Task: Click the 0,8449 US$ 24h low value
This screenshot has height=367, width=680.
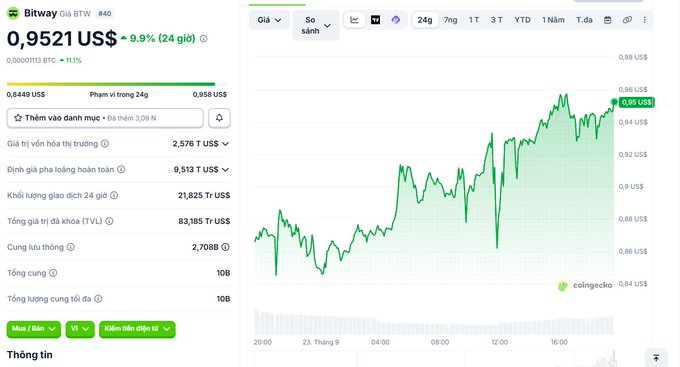Action: pyautogui.click(x=26, y=95)
